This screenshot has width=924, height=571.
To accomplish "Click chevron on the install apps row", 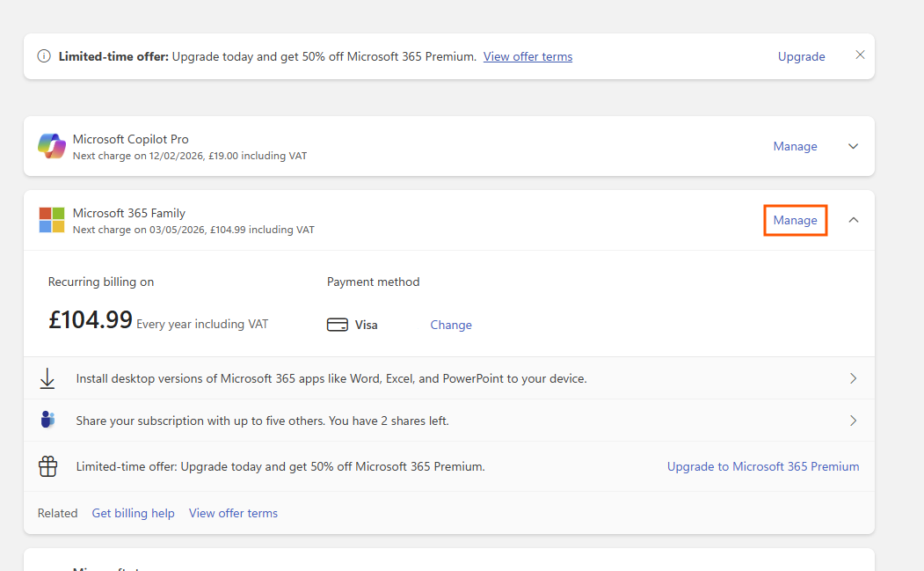I will coord(853,378).
